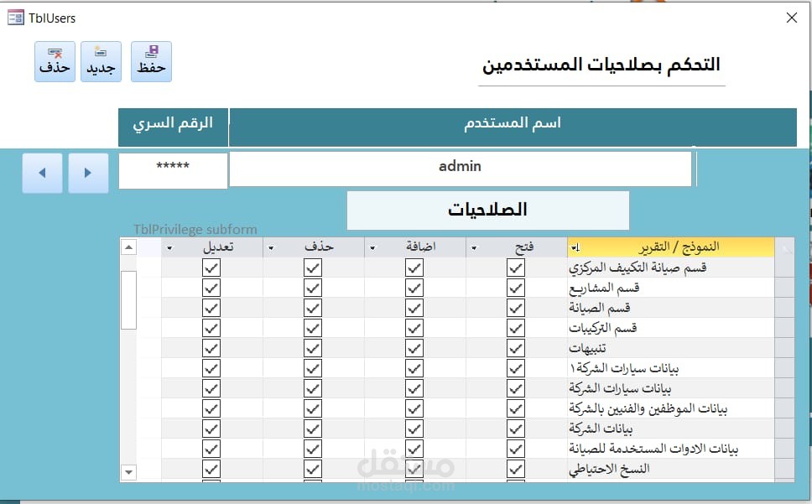
Task: Click the جديد (new) button
Action: (x=101, y=61)
